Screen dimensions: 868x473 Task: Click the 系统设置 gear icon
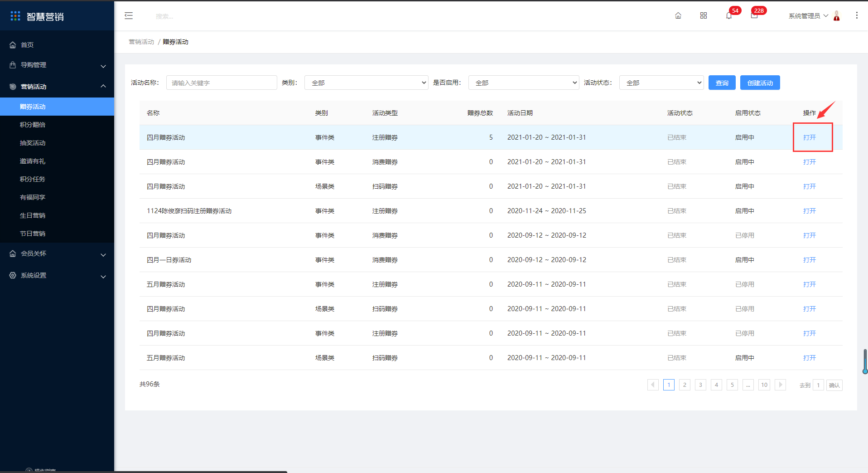[13, 275]
